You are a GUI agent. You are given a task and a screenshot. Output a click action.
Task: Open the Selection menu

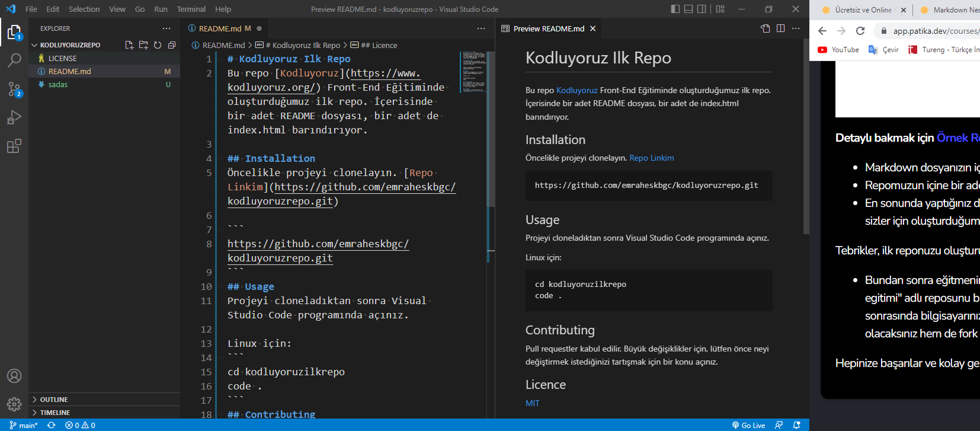[84, 9]
